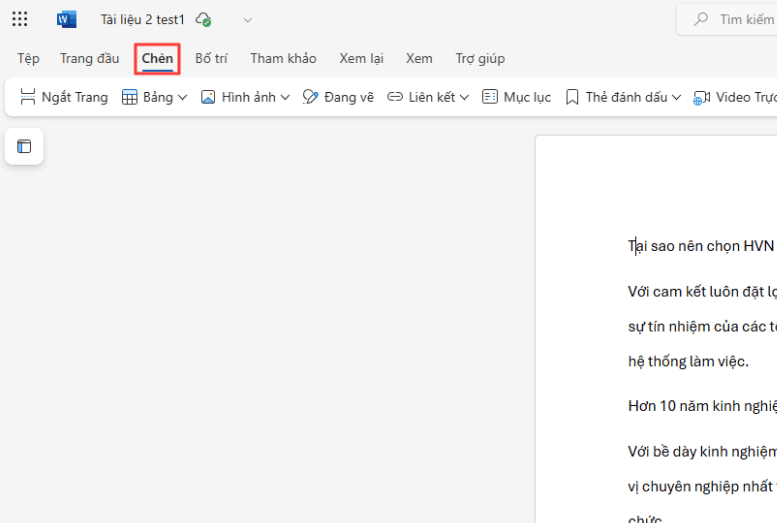The height and width of the screenshot is (523, 777).
Task: Expand the Bảng dropdown arrow
Action: click(182, 98)
